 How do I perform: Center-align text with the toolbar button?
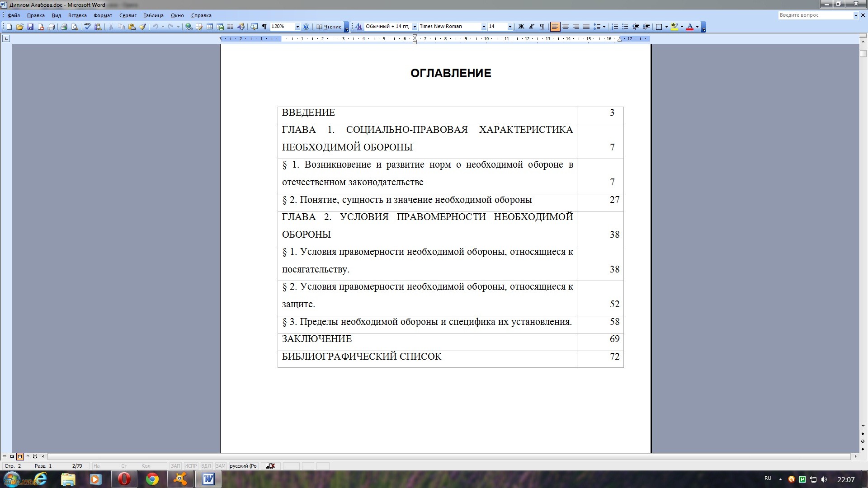pos(566,27)
